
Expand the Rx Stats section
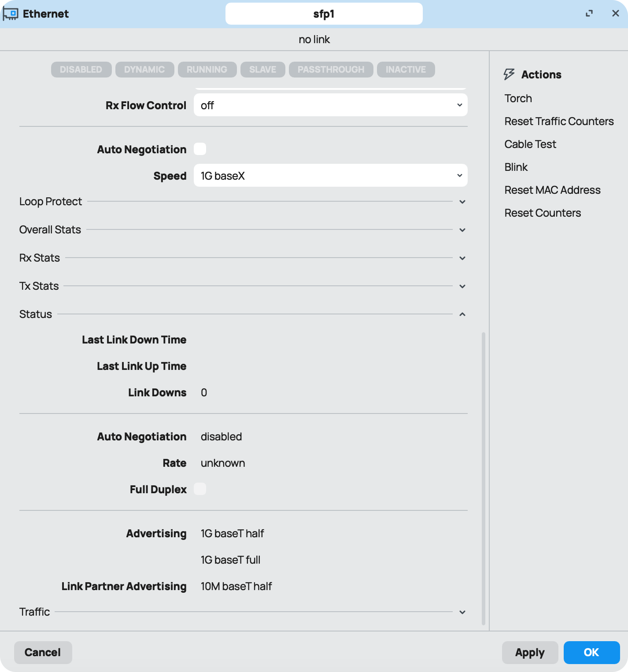coord(462,258)
